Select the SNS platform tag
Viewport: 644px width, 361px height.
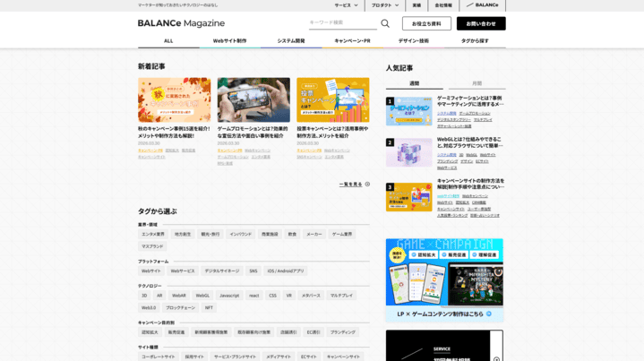(253, 271)
